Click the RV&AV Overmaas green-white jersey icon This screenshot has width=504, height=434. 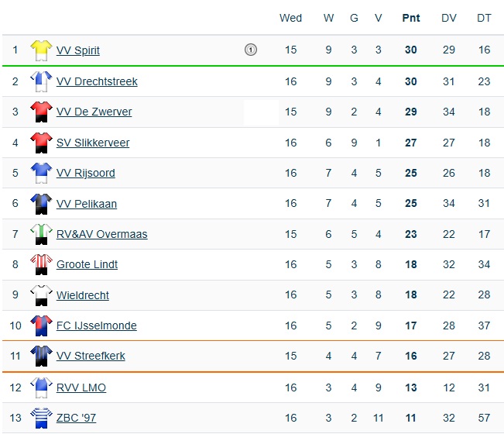coord(41,234)
